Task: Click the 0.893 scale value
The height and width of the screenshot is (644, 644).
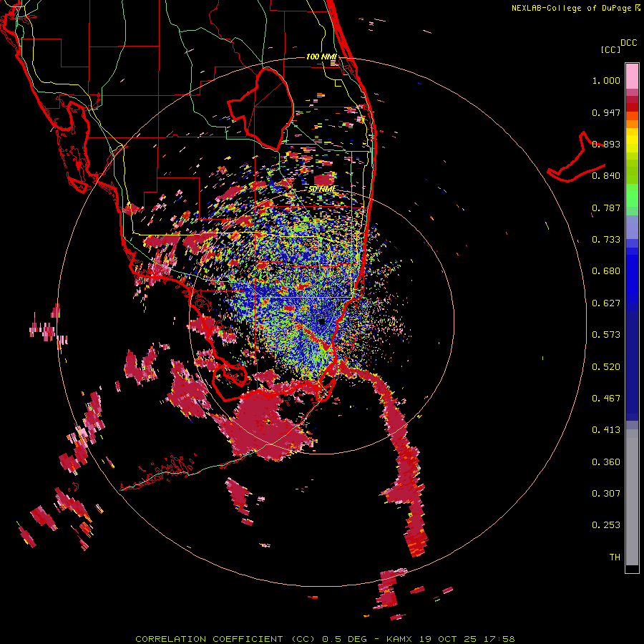Action: 606,144
